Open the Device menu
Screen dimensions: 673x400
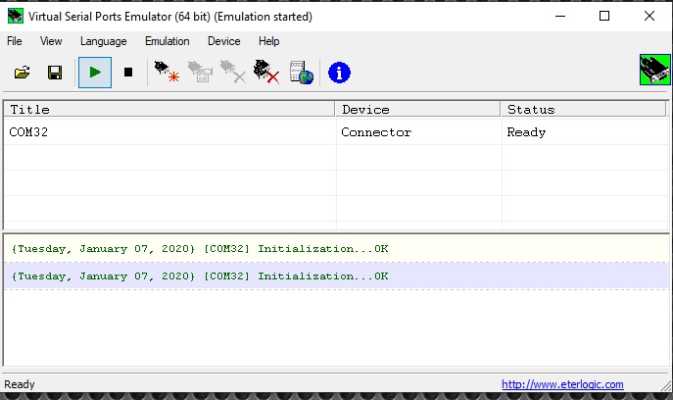(x=224, y=41)
